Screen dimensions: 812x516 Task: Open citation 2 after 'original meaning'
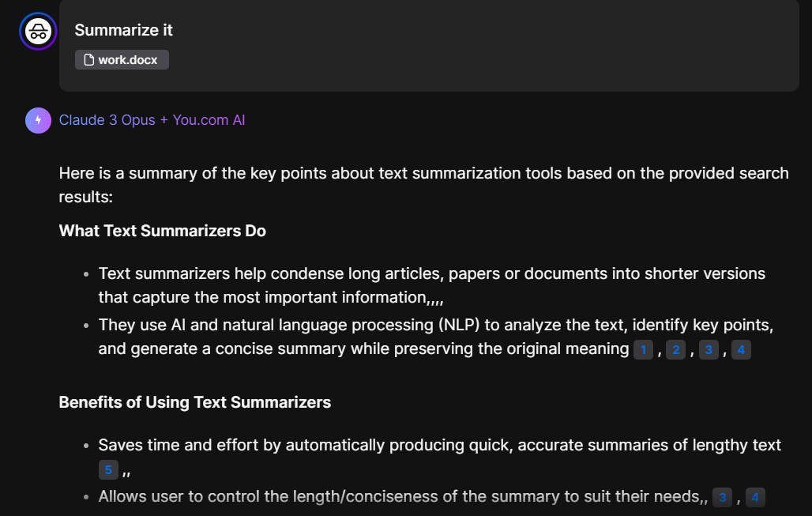pyautogui.click(x=675, y=349)
